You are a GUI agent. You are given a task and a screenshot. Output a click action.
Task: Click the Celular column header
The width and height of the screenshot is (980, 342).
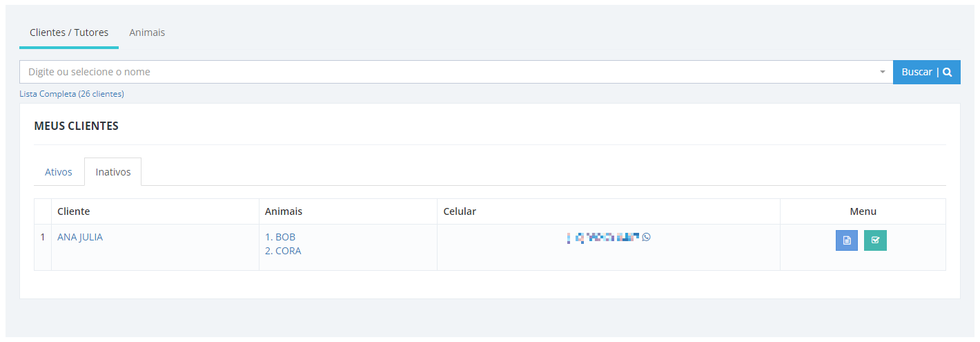(x=460, y=211)
